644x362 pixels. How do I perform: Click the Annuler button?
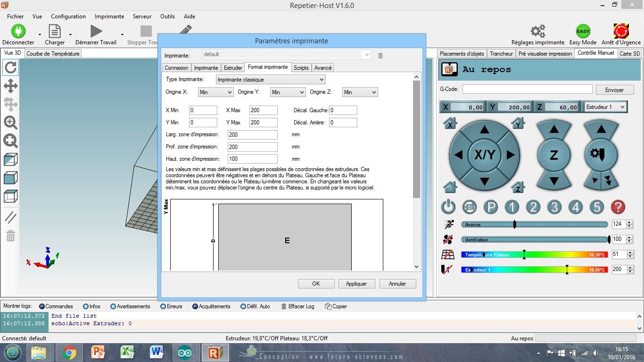tap(397, 284)
